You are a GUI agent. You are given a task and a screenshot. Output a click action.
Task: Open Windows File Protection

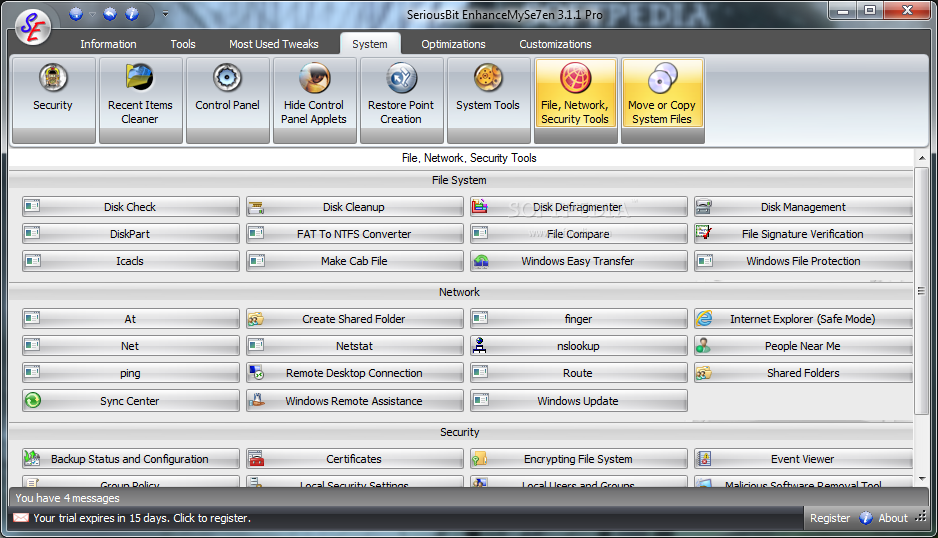point(803,261)
